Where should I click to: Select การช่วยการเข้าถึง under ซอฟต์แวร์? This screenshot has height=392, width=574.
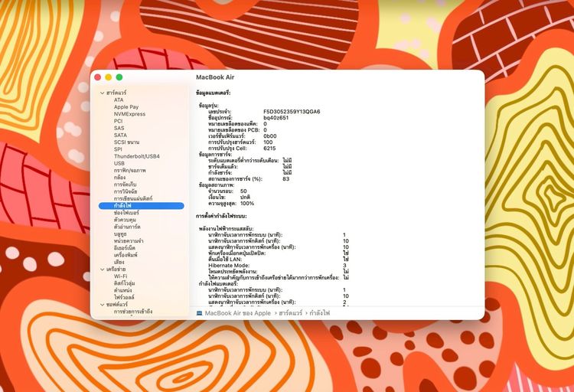[133, 312]
